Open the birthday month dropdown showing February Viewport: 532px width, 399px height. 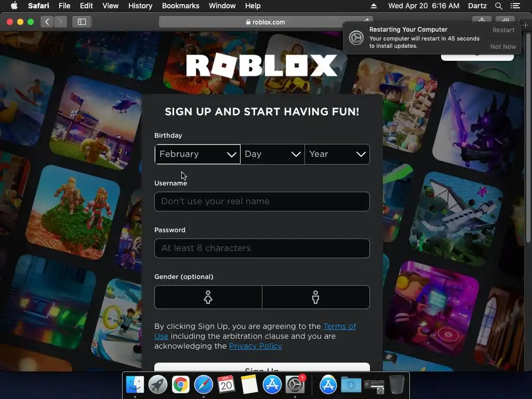coord(197,154)
